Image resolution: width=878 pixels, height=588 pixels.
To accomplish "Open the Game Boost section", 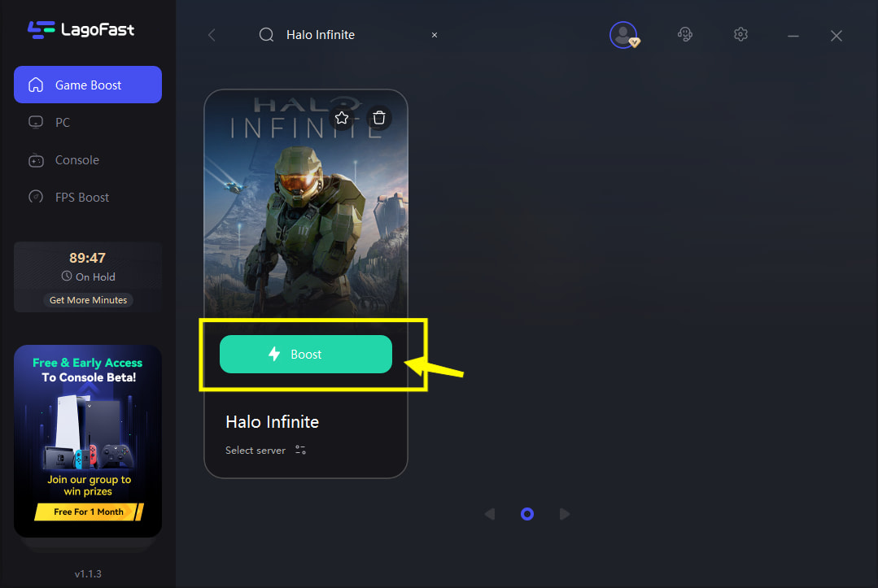I will pos(88,85).
